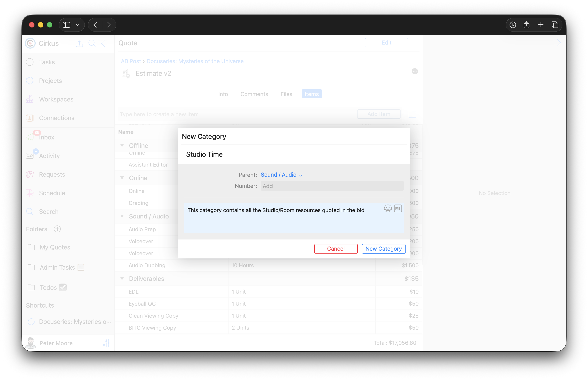Click the emoji picker smiley icon
This screenshot has height=380, width=588.
click(388, 209)
